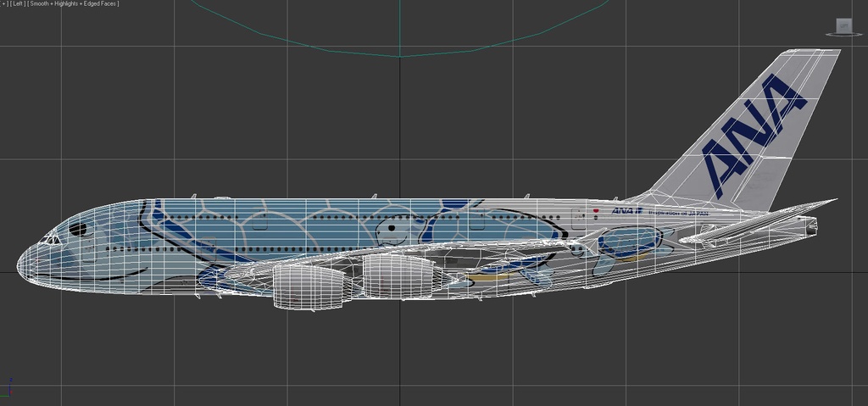Select the inboard engine nacelle behind it
This screenshot has width=868, height=406.
point(400,276)
